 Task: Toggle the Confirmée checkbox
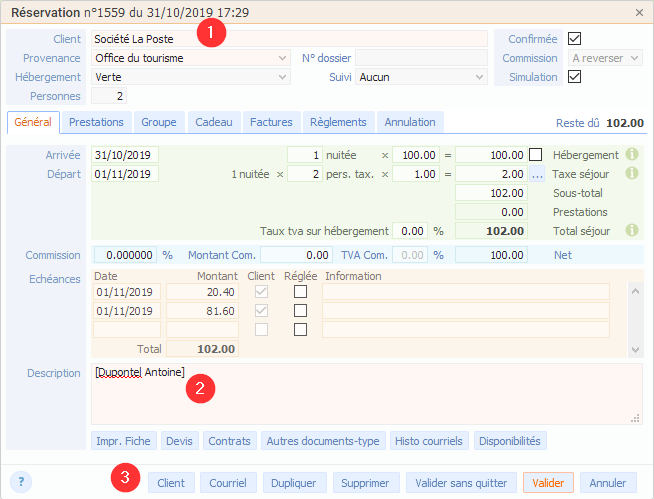pyautogui.click(x=574, y=39)
